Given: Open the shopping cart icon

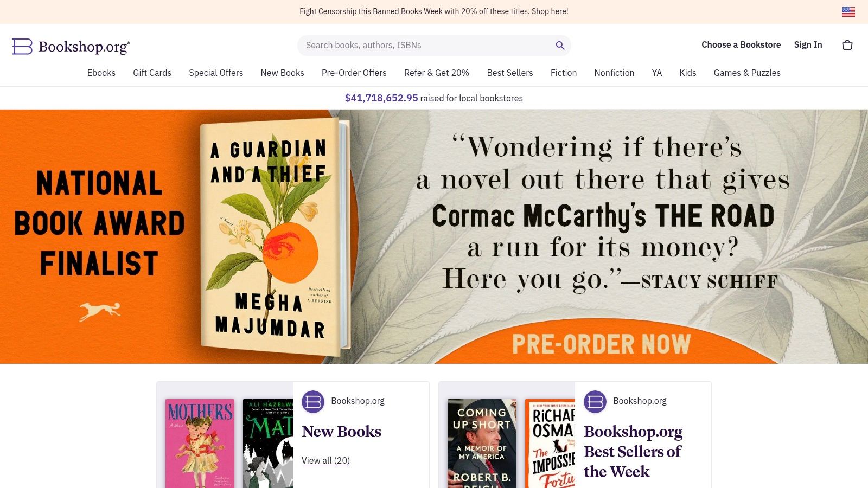Looking at the screenshot, I should coord(847,45).
